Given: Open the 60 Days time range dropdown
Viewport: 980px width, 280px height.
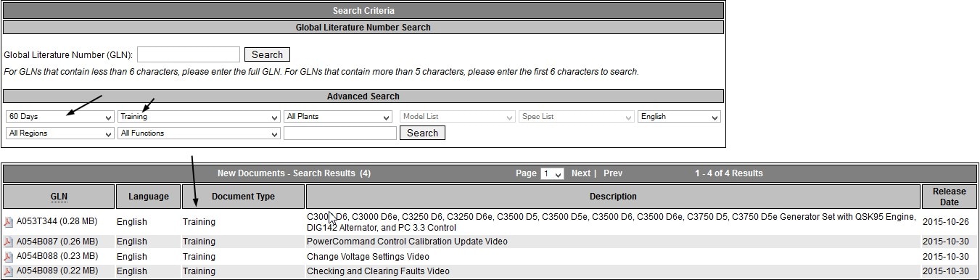Looking at the screenshot, I should 59,117.
